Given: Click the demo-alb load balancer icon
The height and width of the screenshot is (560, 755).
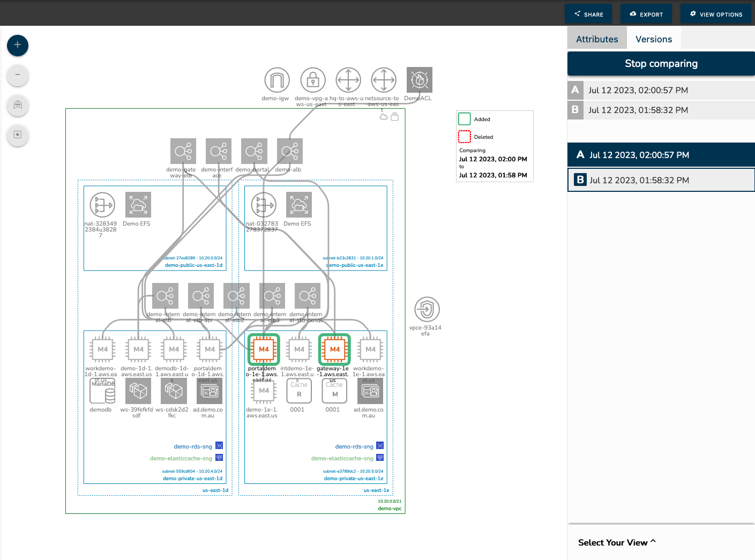Looking at the screenshot, I should click(289, 151).
